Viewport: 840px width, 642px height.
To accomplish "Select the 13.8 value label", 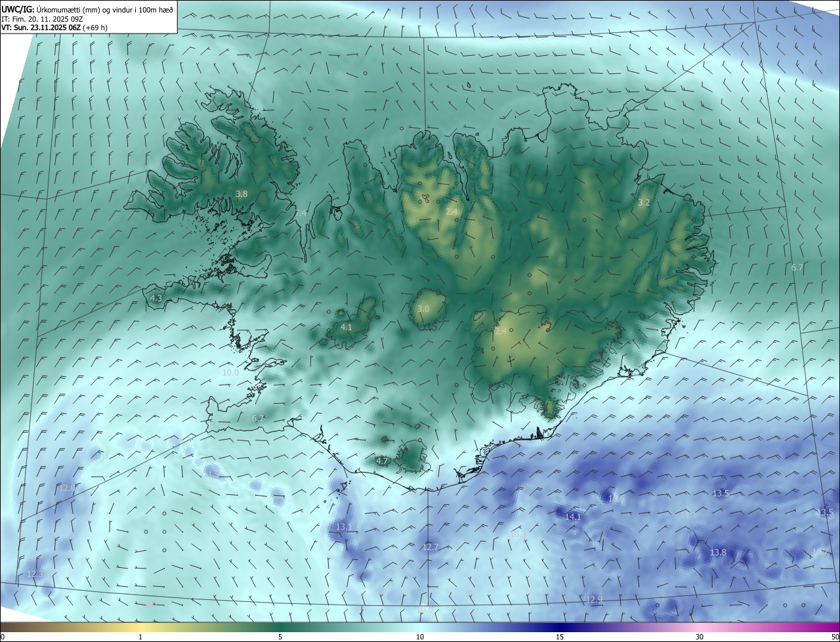I will point(718,553).
